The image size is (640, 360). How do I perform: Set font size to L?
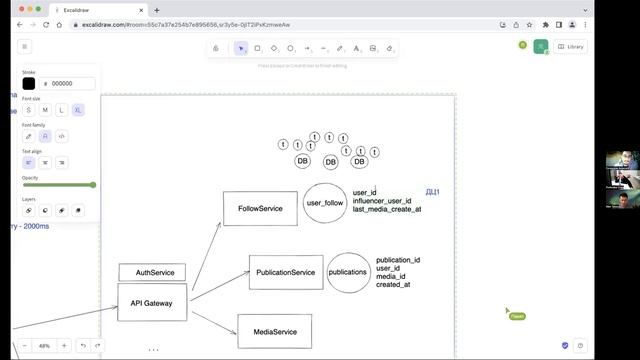[x=62, y=110]
